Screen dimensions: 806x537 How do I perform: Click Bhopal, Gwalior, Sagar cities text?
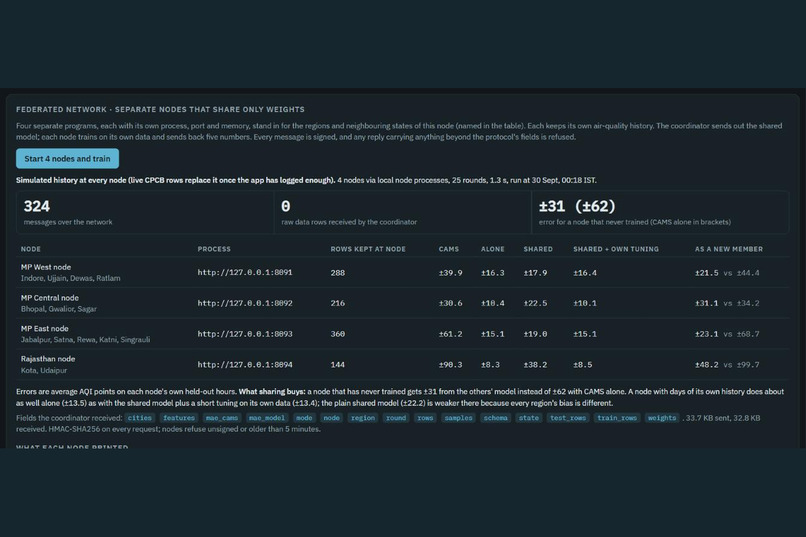pyautogui.click(x=59, y=309)
